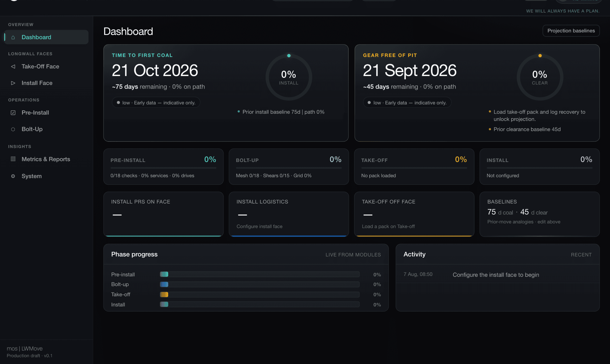Click the Install phase progress bar

(x=260, y=304)
